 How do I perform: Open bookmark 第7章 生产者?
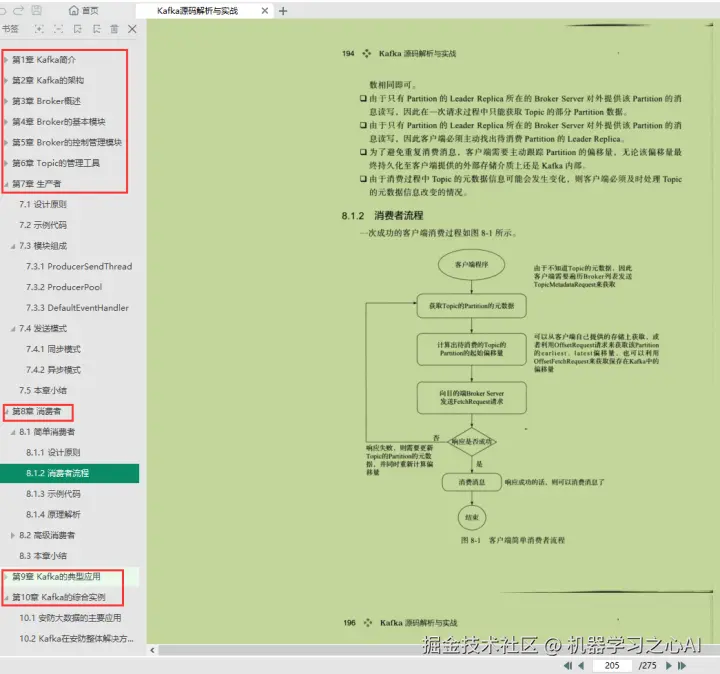pyautogui.click(x=36, y=184)
